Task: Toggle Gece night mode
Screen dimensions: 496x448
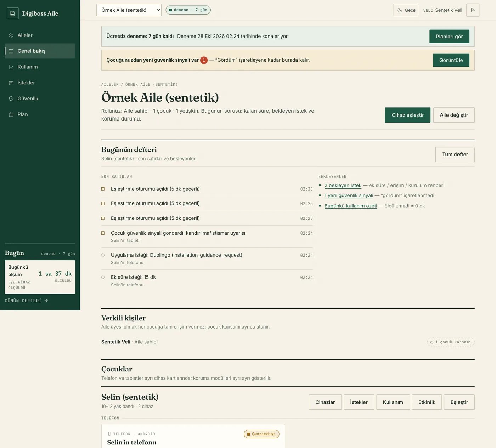Action: (x=406, y=10)
